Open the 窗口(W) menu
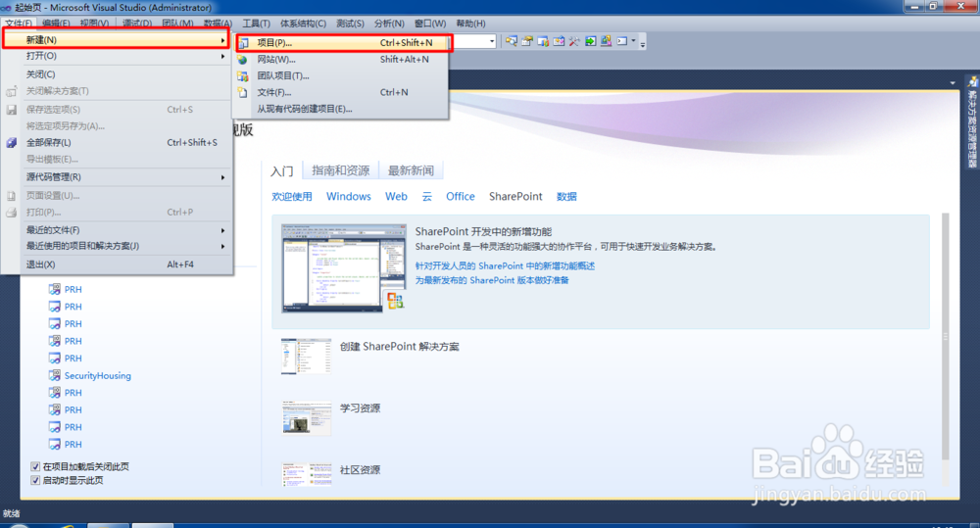This screenshot has height=528, width=980. (x=430, y=24)
